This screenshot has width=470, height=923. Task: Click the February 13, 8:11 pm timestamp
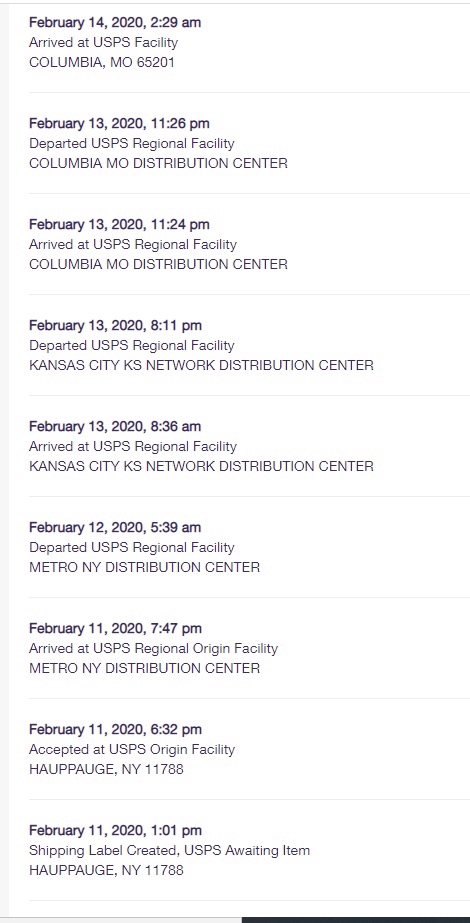(x=115, y=326)
